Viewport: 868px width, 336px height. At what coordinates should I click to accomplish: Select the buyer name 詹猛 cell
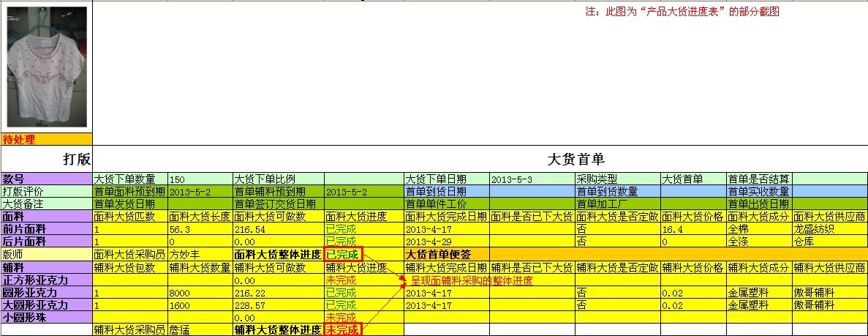click(x=200, y=330)
